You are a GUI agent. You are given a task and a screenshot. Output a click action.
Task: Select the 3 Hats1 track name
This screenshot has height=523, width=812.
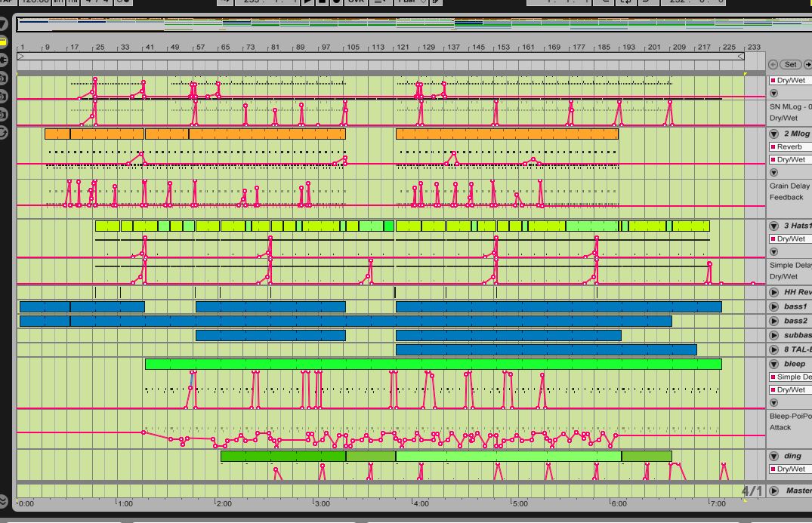click(798, 226)
